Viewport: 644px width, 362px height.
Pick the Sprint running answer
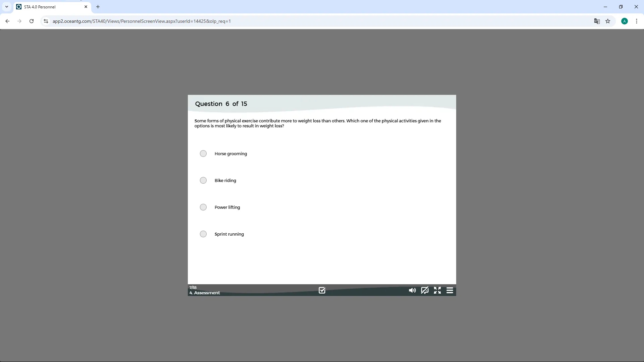point(203,234)
